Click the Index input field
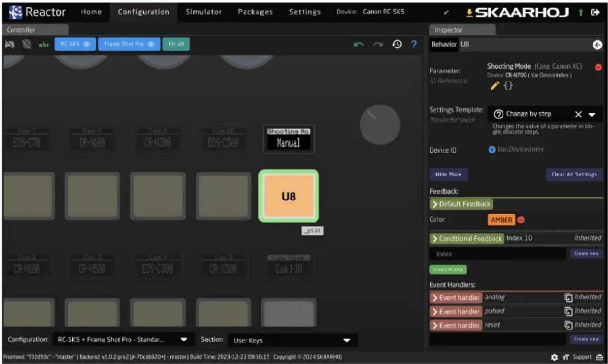608x364 pixels. click(498, 254)
